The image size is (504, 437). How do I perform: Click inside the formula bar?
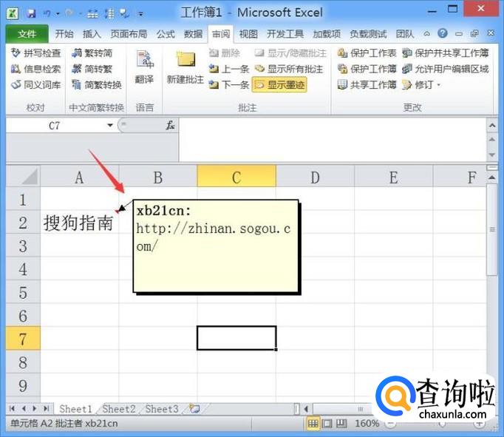(x=332, y=139)
